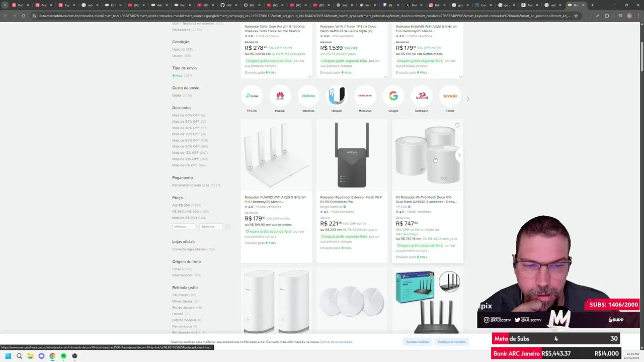This screenshot has height=362, width=644.
Task: Open OBS Studio from the taskbar
Action: 74,356
